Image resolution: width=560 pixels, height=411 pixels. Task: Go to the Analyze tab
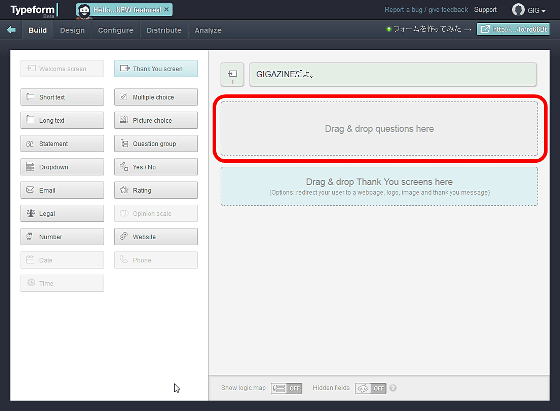(208, 30)
